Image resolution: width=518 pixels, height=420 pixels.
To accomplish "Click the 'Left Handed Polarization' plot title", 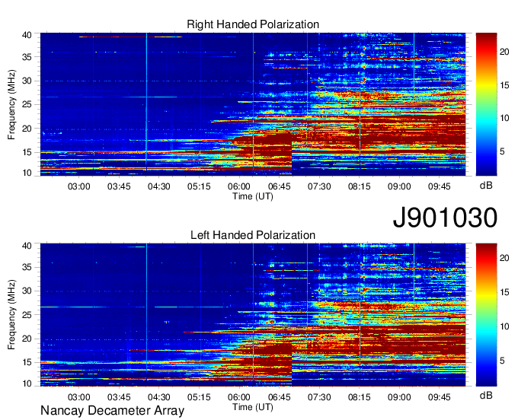I will click(x=253, y=235).
